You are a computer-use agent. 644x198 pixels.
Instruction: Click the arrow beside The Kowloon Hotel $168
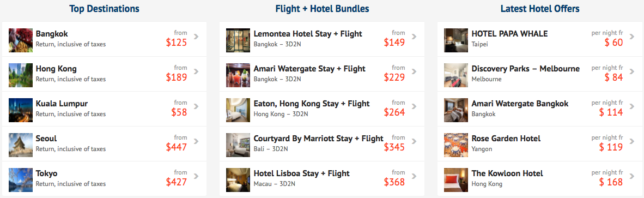tap(631, 177)
